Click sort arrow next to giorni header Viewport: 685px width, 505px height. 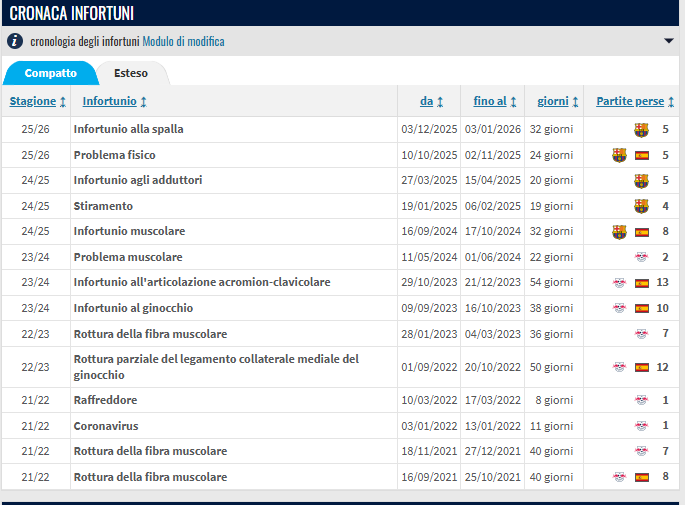point(576,102)
